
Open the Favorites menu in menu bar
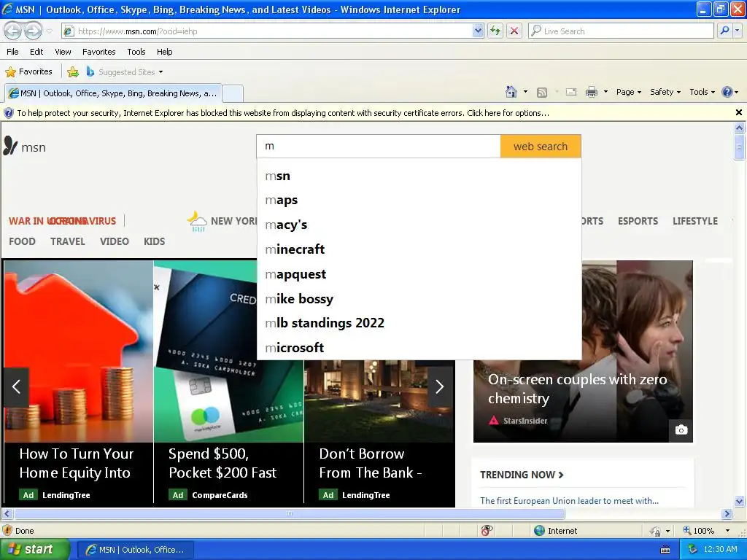point(98,52)
